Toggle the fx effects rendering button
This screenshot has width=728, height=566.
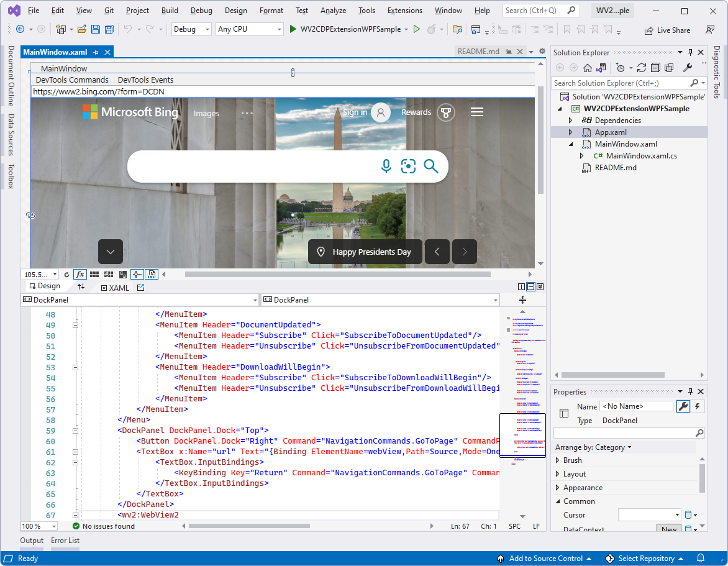(80, 274)
